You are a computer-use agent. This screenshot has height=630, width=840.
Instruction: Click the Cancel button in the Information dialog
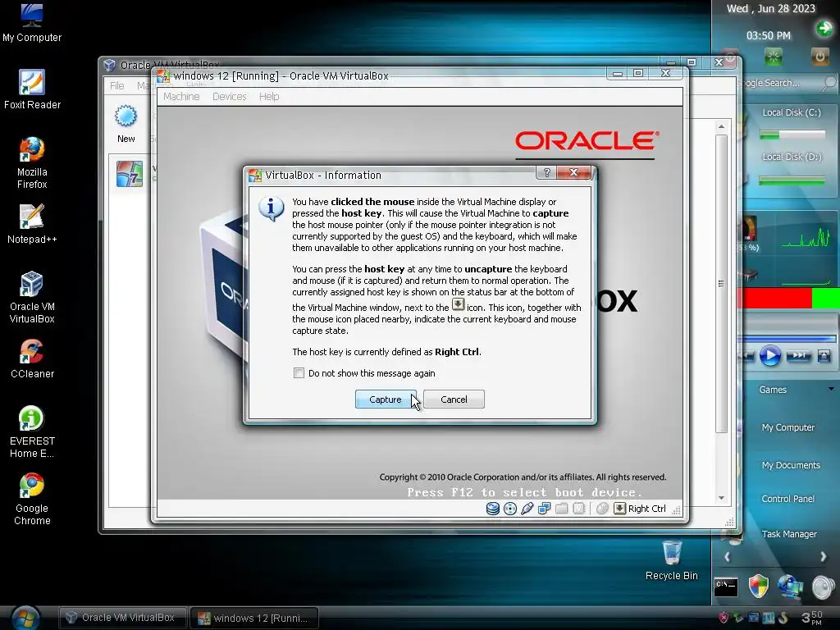454,399
